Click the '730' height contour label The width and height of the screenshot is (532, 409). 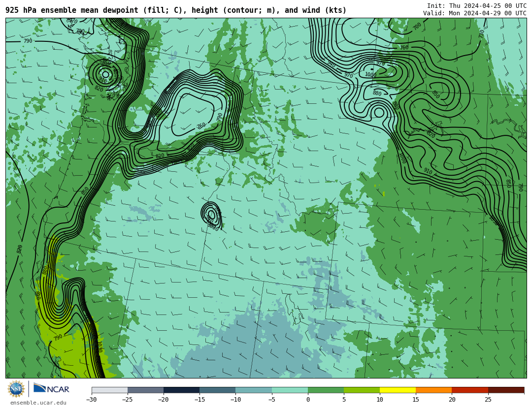(482, 33)
